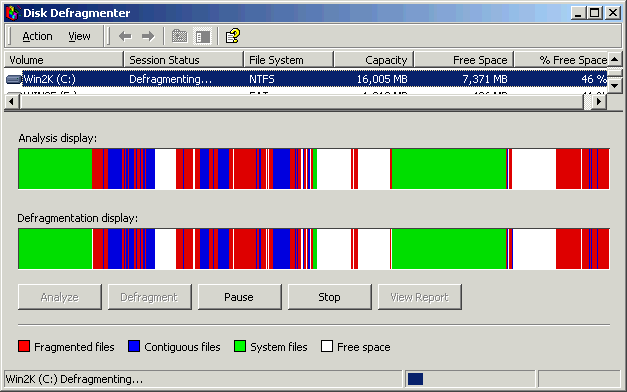Screen dimensions: 627x392
Task: Sort by the Capacity column header
Action: [373, 60]
